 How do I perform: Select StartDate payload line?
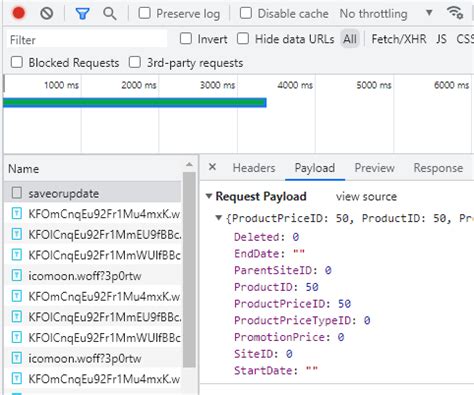pos(276,370)
